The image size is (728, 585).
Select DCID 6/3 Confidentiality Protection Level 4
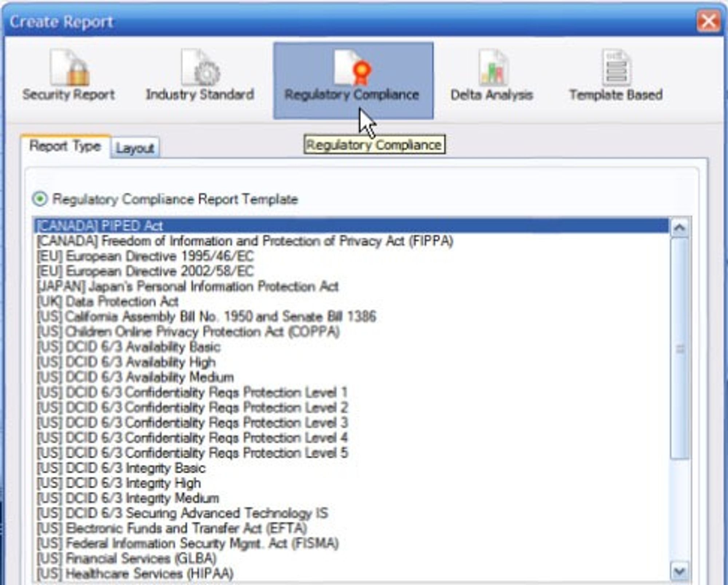point(352,438)
